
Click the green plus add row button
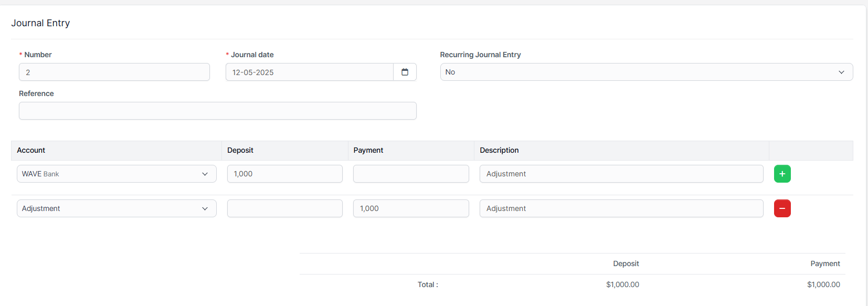pos(782,174)
